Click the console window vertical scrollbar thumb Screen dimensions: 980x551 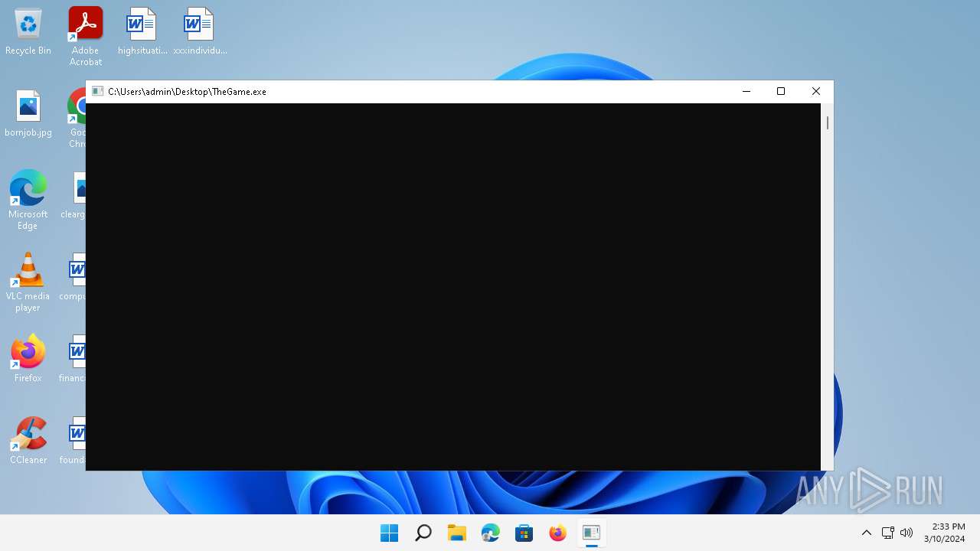tap(828, 122)
